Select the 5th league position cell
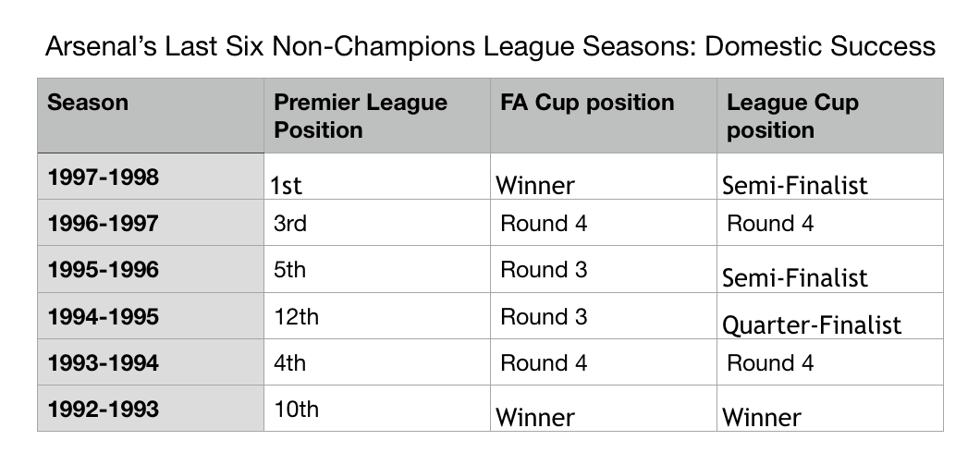980x453 pixels. pyautogui.click(x=377, y=269)
